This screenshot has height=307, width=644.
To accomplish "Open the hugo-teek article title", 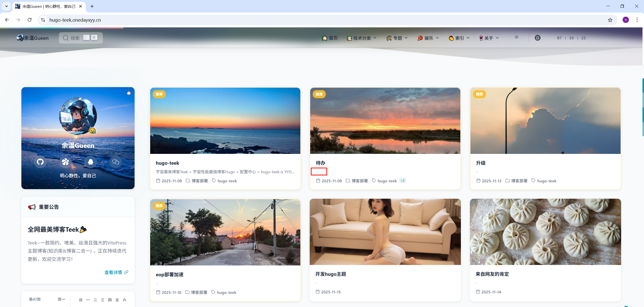I will (168, 163).
